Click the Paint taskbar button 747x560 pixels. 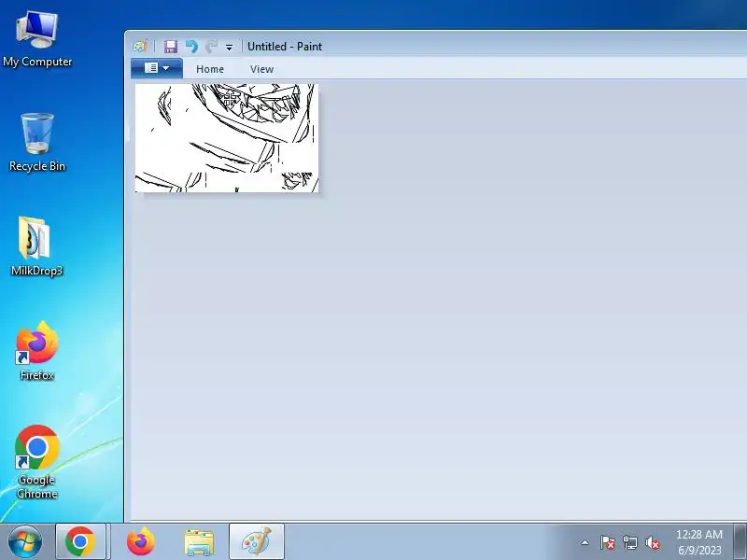click(x=257, y=541)
